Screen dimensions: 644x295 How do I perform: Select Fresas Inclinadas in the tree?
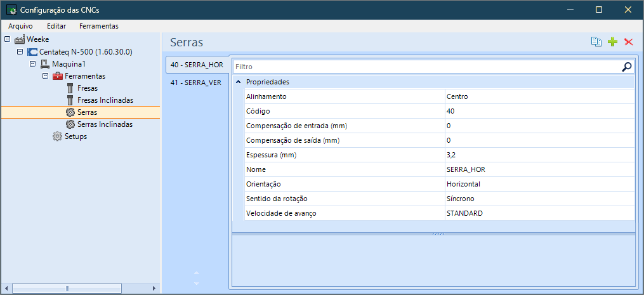click(x=105, y=100)
